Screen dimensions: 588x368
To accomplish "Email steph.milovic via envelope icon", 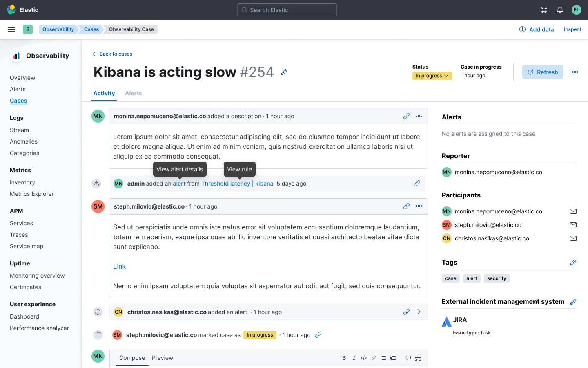I will [x=573, y=225].
